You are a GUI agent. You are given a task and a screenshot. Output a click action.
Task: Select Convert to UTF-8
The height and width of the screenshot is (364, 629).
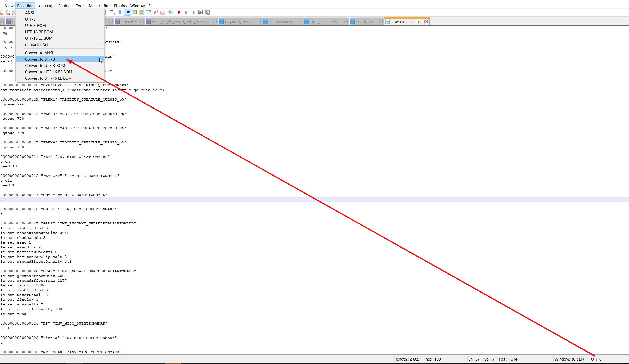click(x=60, y=59)
